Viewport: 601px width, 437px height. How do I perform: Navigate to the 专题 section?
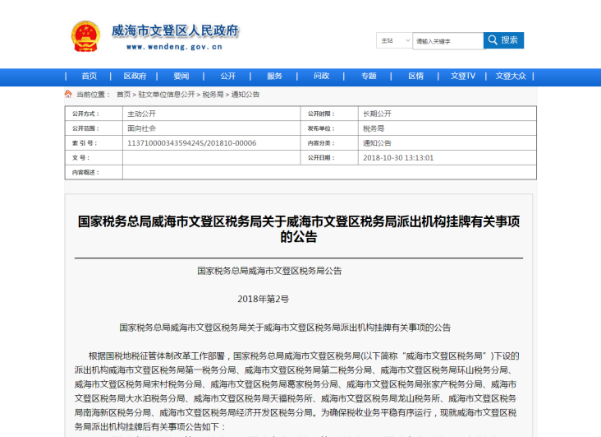[x=368, y=76]
